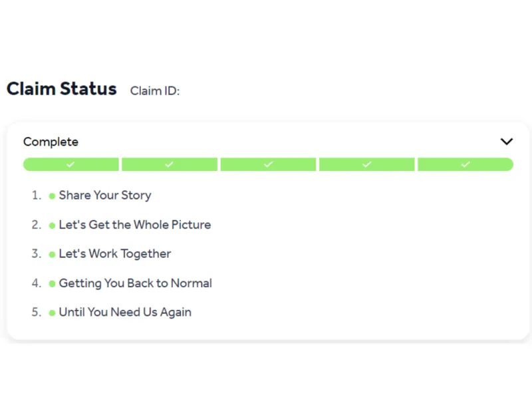The width and height of the screenshot is (532, 399).
Task: Click the step number 1 marker
Action: click(x=36, y=196)
